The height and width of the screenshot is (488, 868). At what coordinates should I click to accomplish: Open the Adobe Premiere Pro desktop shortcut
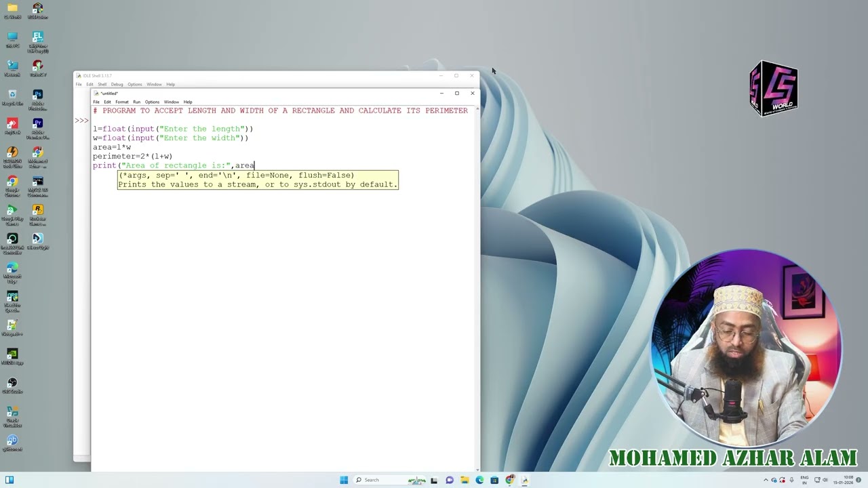coord(37,128)
